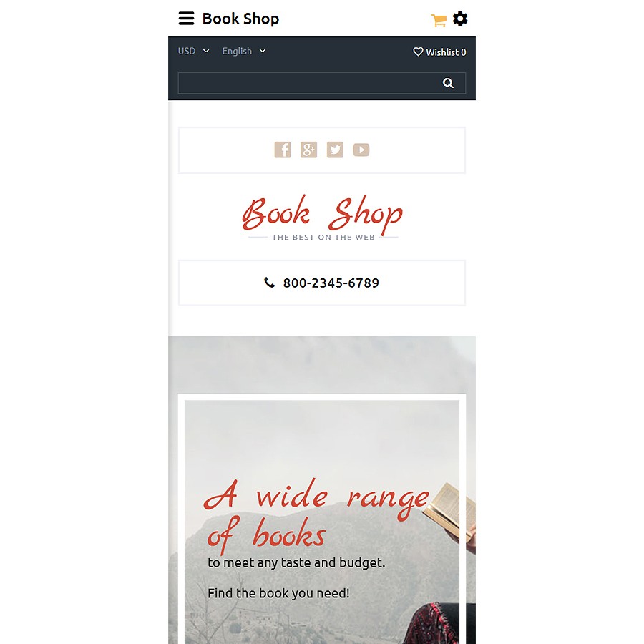
Task: Open the hamburger navigation menu
Action: pyautogui.click(x=186, y=19)
